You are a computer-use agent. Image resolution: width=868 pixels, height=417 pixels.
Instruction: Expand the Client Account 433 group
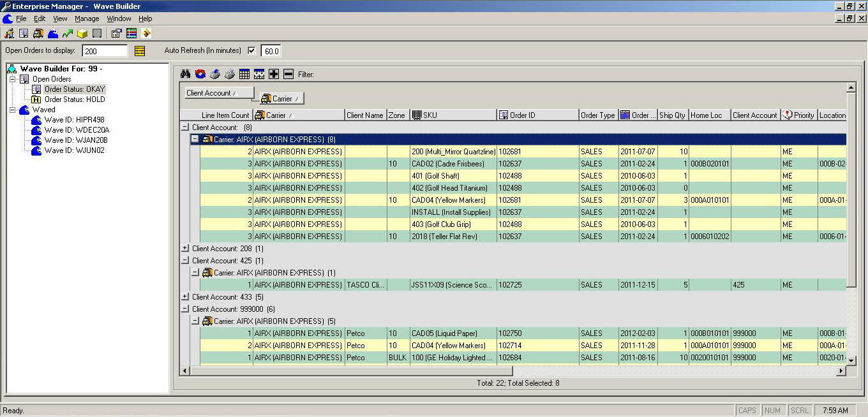[184, 296]
